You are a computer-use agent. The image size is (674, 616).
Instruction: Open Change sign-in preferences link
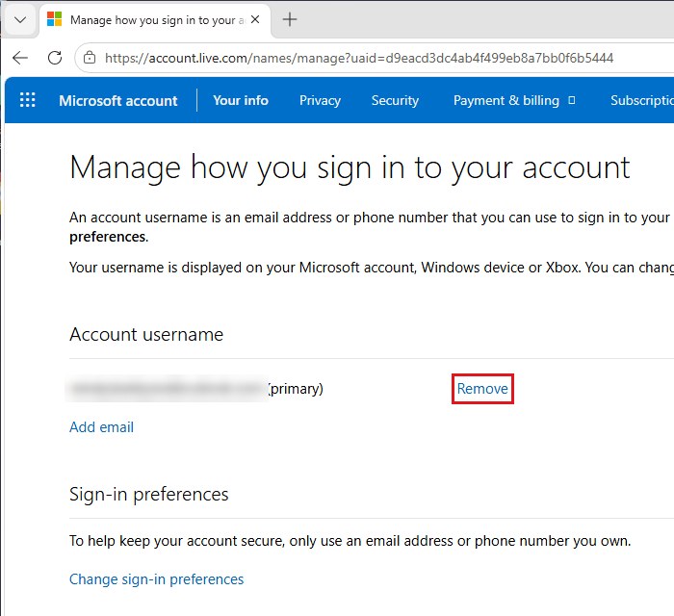[x=156, y=579]
